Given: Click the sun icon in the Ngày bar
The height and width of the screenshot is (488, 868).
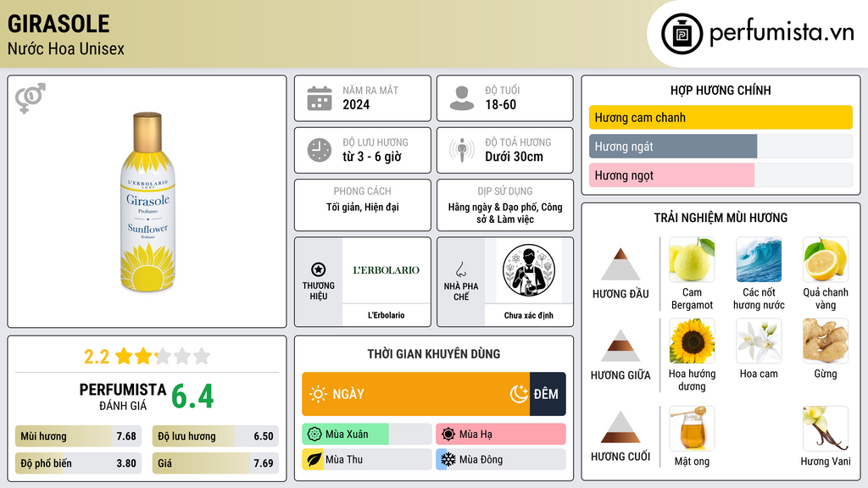Looking at the screenshot, I should (319, 394).
